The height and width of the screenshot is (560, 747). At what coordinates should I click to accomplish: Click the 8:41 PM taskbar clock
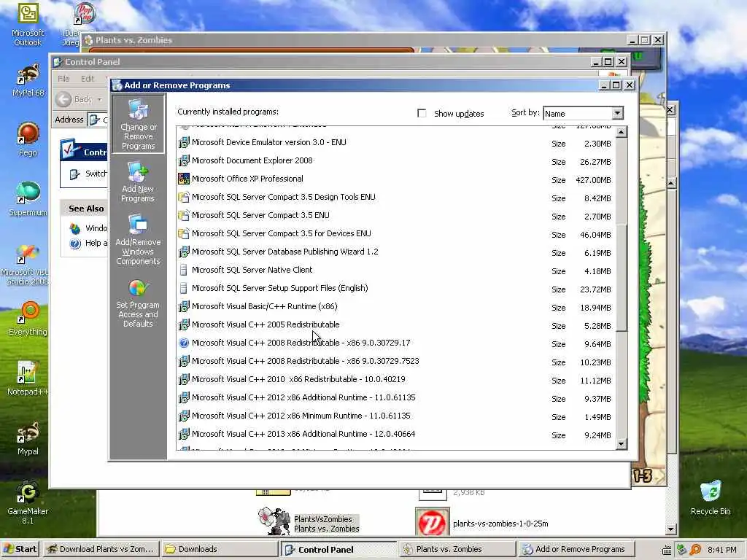coord(721,550)
